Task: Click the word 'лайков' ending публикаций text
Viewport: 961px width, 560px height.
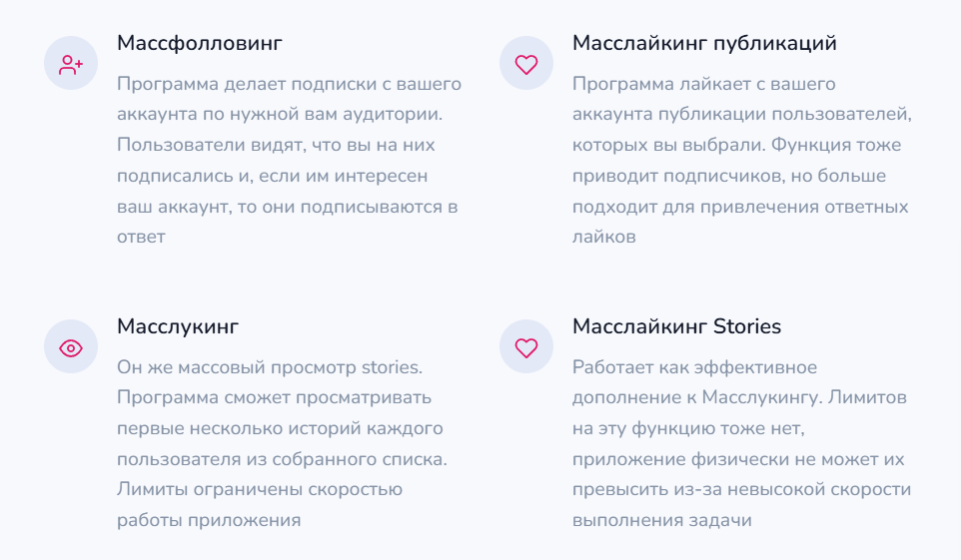Action: tap(603, 238)
